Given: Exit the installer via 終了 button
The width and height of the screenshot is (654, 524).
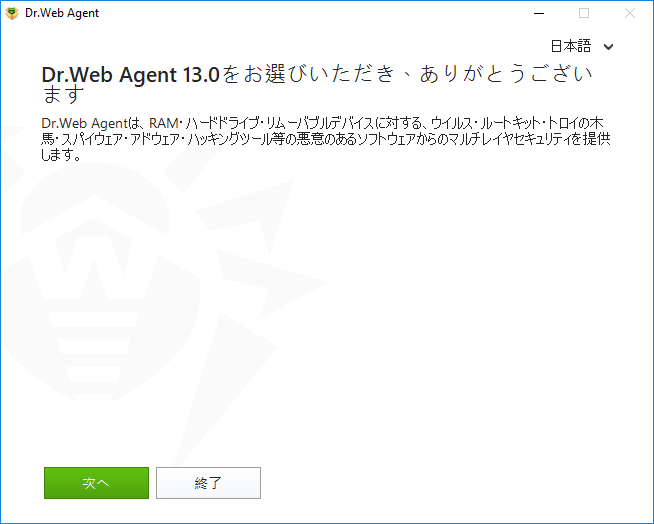Looking at the screenshot, I should [208, 483].
